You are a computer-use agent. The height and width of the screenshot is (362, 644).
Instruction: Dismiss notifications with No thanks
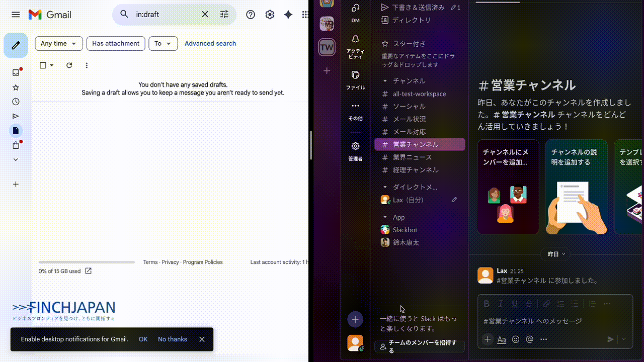point(172,339)
